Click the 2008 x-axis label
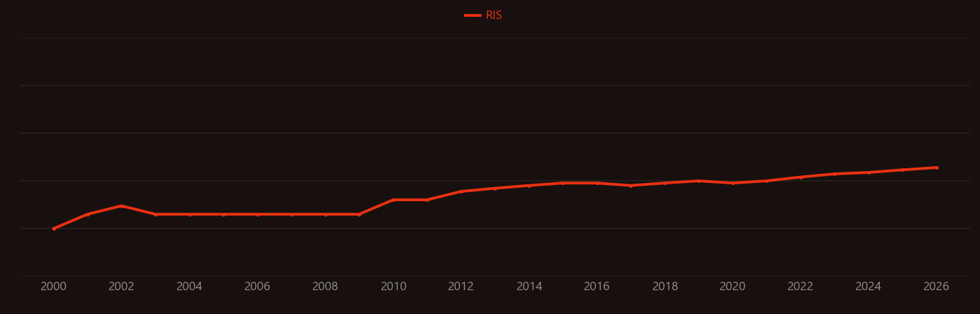This screenshot has width=980, height=314. pyautogui.click(x=325, y=287)
